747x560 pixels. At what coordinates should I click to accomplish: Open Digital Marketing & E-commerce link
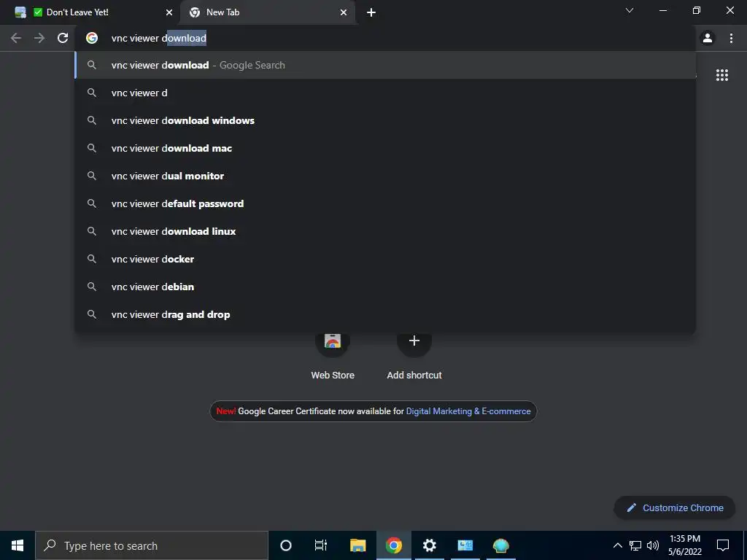(468, 411)
